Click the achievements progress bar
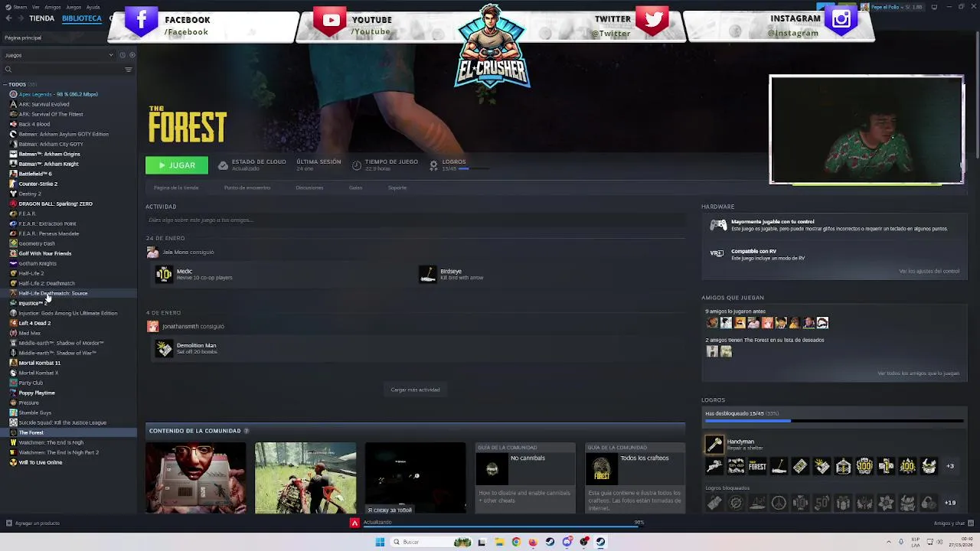Viewport: 980px width, 551px height. pyautogui.click(x=834, y=420)
